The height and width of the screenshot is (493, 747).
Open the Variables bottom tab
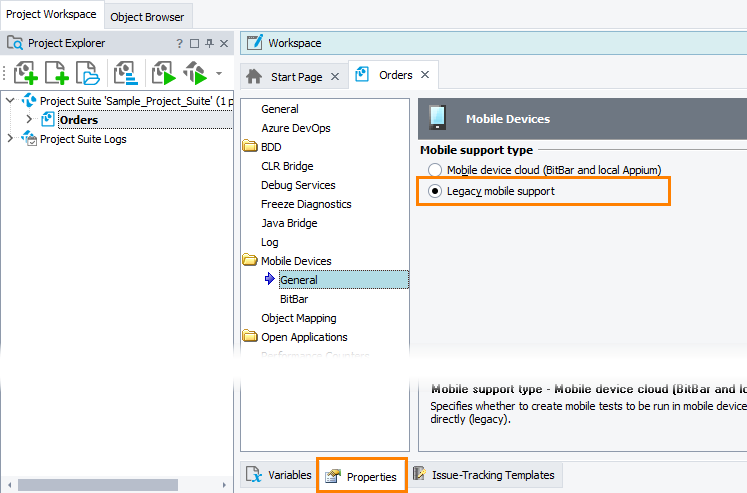tap(278, 475)
